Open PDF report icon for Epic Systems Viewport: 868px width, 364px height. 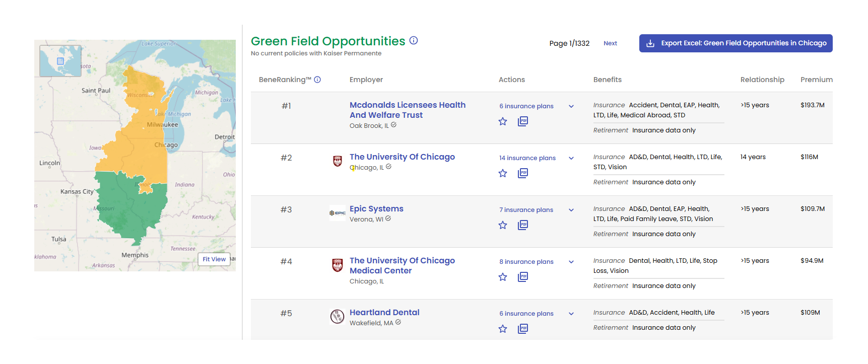point(523,225)
